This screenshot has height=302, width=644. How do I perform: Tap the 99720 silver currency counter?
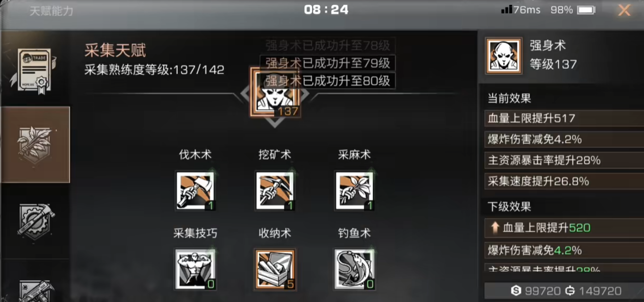point(536,291)
